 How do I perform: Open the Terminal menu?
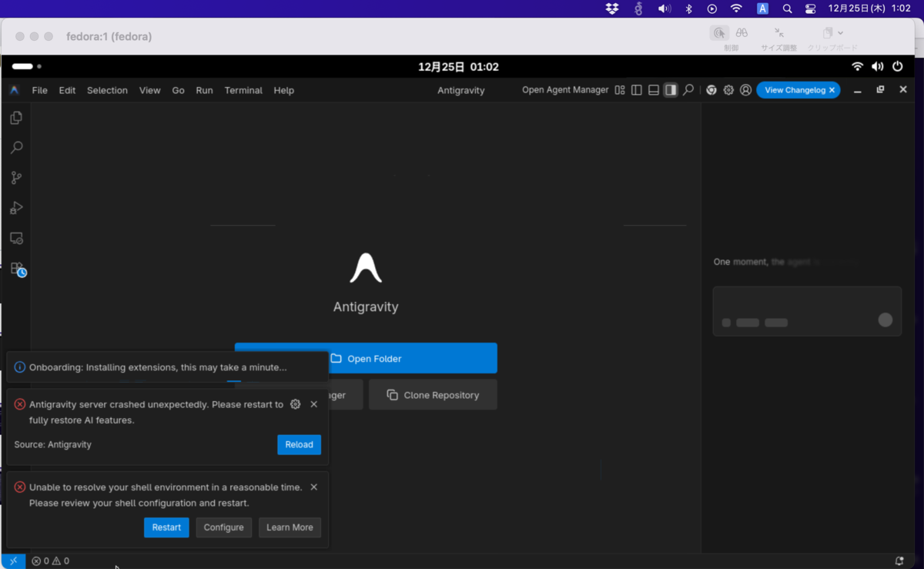(243, 90)
